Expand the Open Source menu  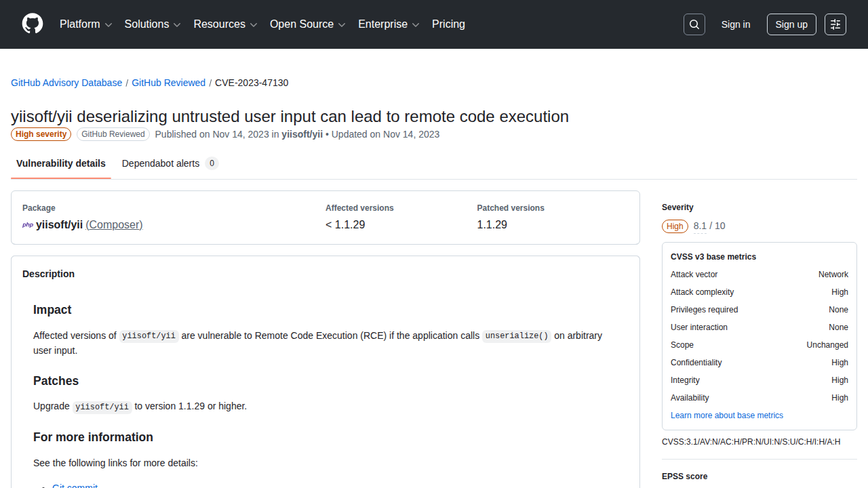pyautogui.click(x=308, y=24)
